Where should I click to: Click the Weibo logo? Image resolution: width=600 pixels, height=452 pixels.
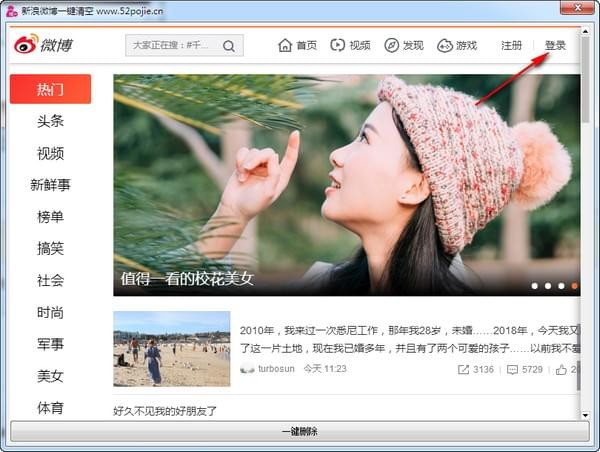43,44
